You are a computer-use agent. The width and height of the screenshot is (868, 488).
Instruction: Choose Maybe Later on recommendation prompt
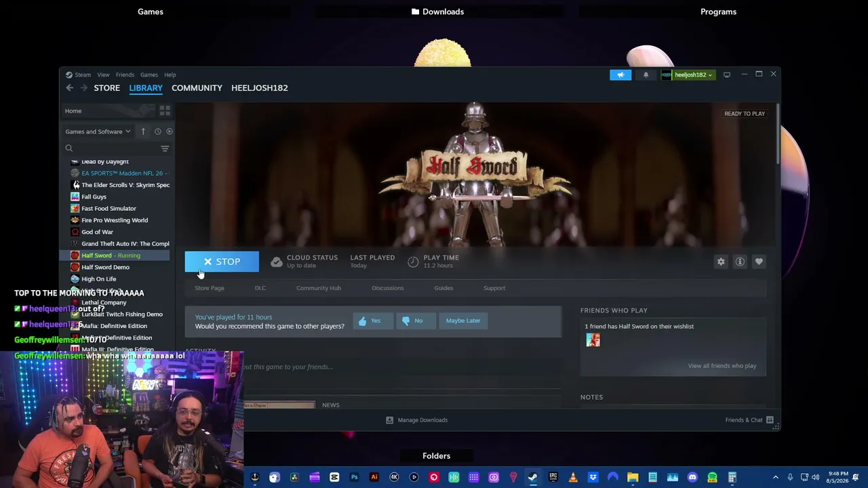[463, 321]
